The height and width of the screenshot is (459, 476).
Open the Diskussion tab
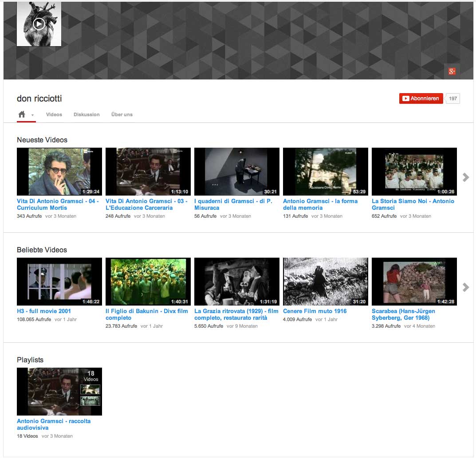click(87, 114)
